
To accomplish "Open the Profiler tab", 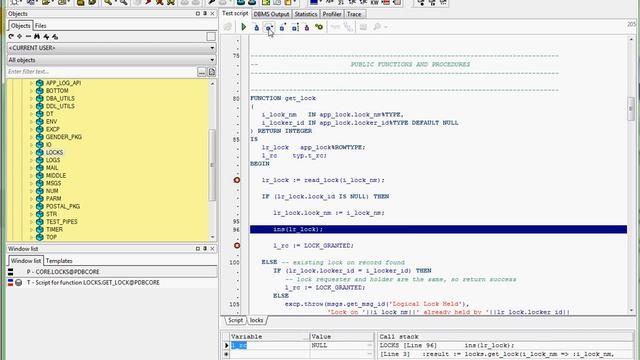I will pos(332,14).
